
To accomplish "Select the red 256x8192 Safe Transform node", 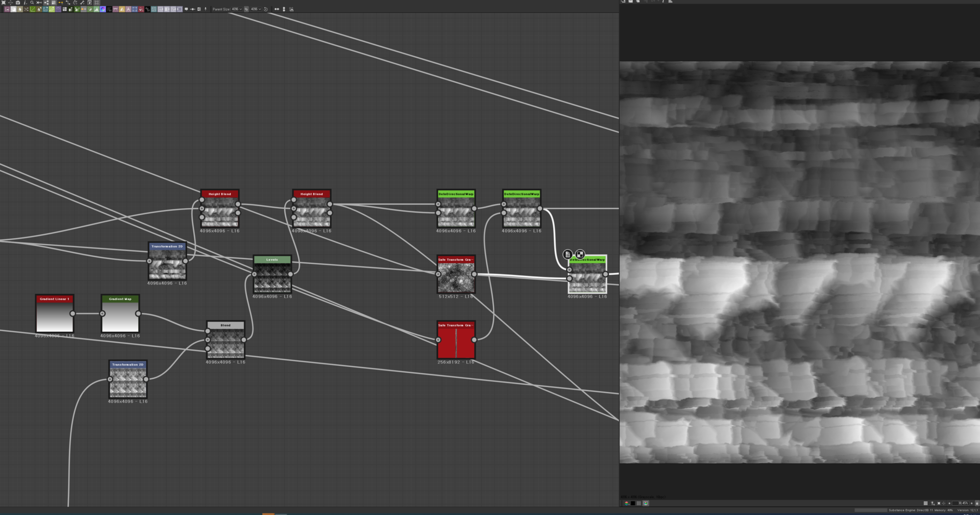I will 456,340.
